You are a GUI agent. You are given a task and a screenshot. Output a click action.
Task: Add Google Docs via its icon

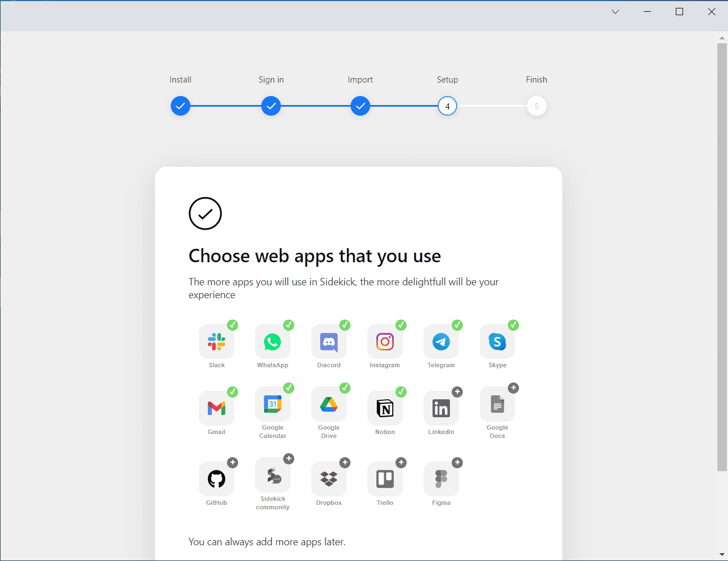tap(497, 404)
